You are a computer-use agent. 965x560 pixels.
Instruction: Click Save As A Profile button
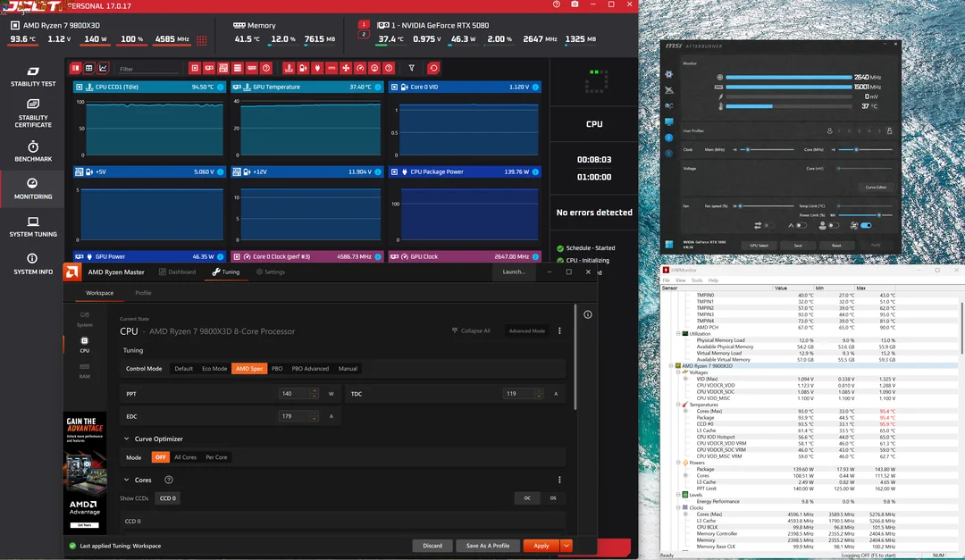(x=488, y=546)
